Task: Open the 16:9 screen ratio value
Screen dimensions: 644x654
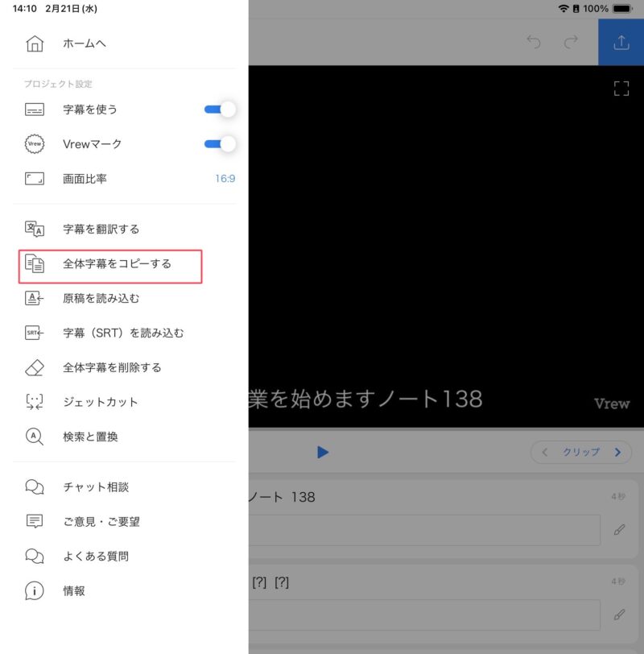Action: (x=225, y=179)
